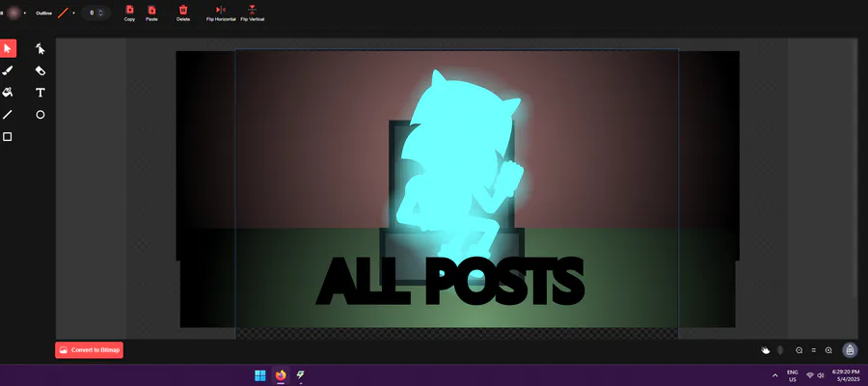Flip the selection horizontally
This screenshot has height=386, width=868.
[x=221, y=13]
